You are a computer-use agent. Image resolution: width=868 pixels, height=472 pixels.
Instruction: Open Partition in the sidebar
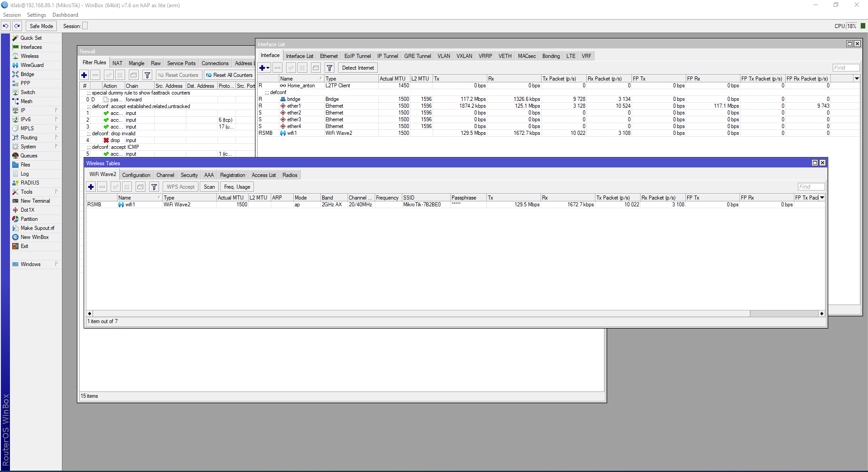29,219
